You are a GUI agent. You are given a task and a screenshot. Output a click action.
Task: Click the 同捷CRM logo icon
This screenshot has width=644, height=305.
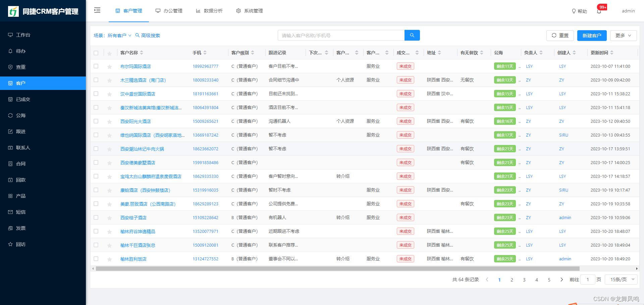coord(13,11)
